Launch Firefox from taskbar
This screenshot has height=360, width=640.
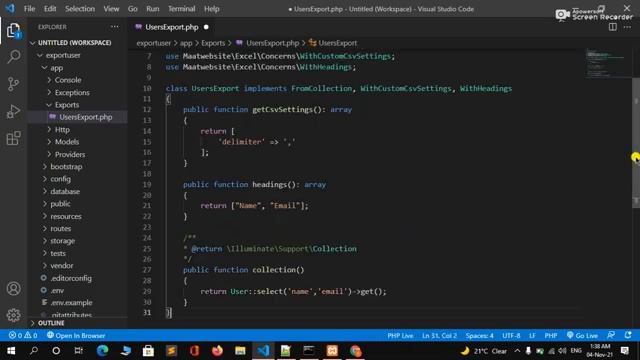coord(217,351)
